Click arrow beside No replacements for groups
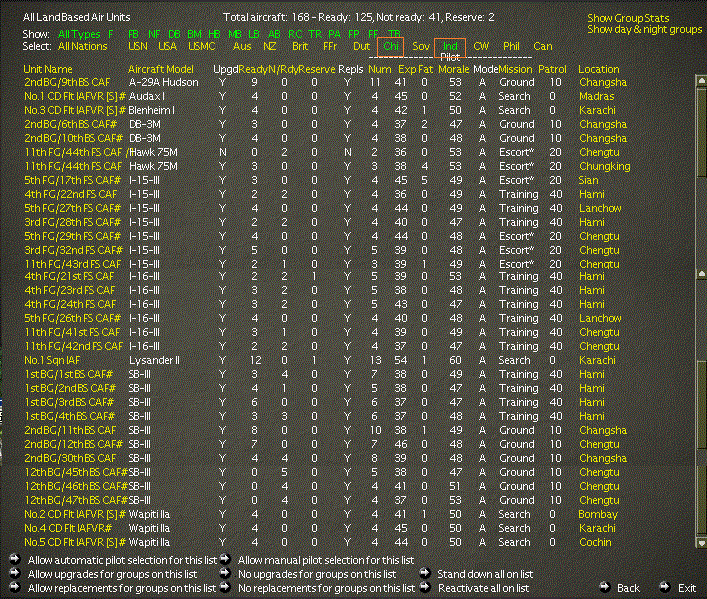 (225, 587)
